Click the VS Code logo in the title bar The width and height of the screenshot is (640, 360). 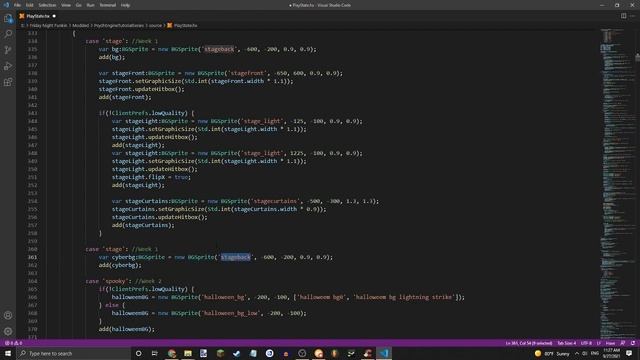6,5
